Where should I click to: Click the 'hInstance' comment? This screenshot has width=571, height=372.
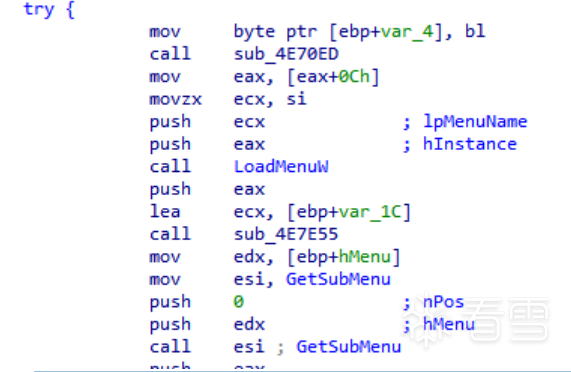point(470,144)
